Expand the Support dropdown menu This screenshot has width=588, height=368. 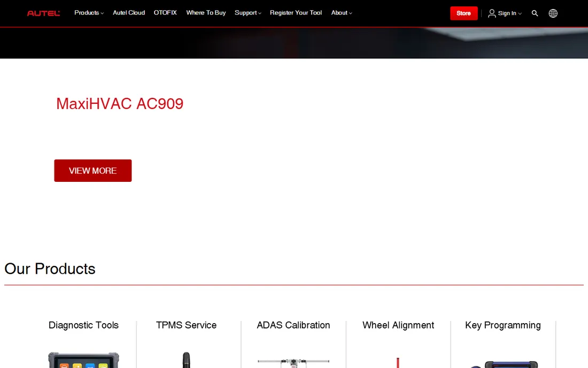pyautogui.click(x=247, y=13)
